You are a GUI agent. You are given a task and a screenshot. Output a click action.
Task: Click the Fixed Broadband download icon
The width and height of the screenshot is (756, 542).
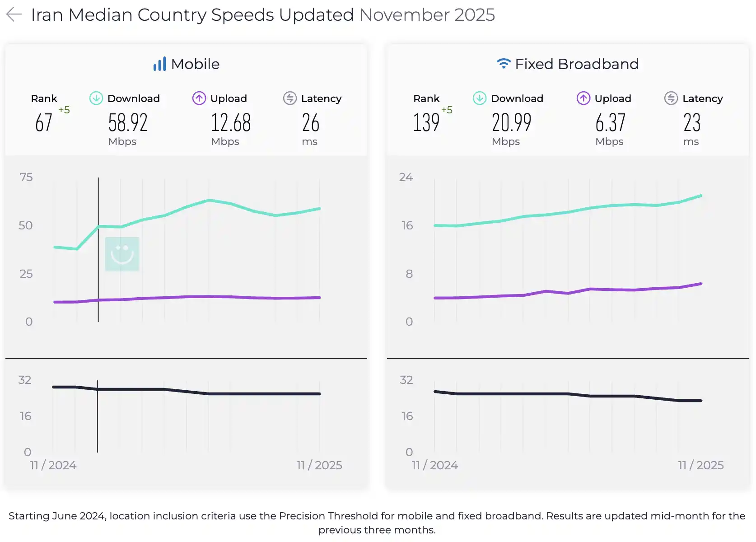point(479,98)
